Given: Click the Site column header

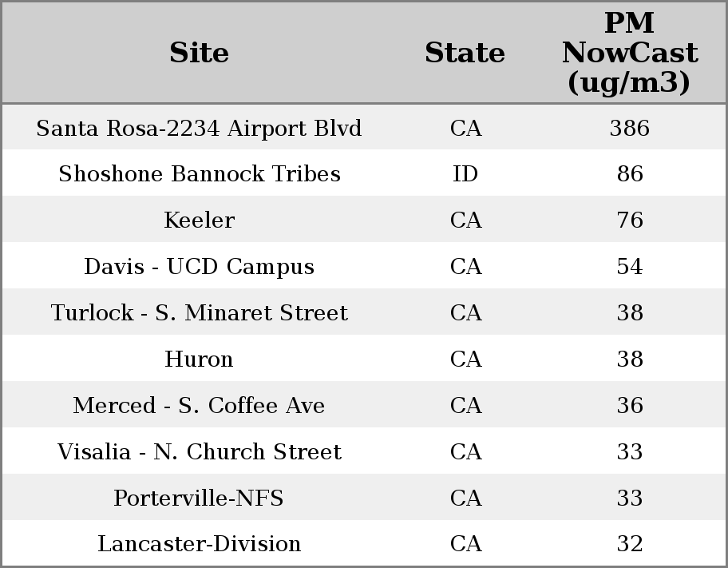Looking at the screenshot, I should tap(199, 53).
